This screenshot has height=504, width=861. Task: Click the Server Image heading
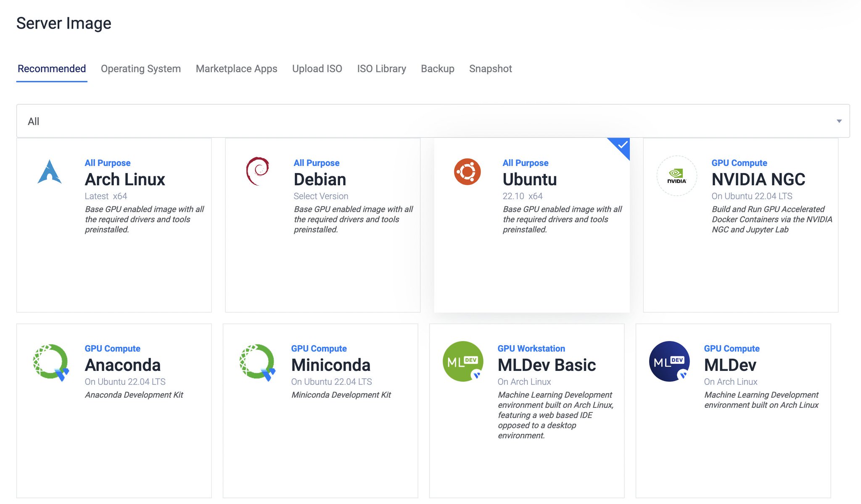[x=64, y=23]
